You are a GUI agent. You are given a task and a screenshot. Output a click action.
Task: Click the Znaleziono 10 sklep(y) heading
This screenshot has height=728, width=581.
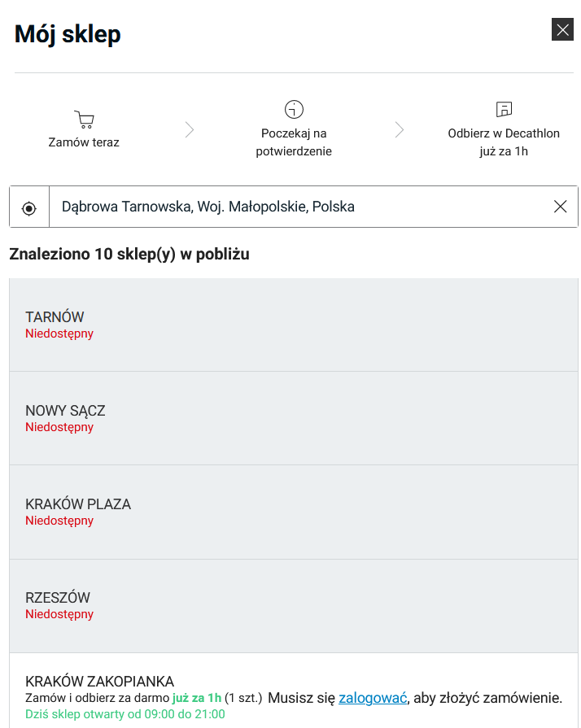pyautogui.click(x=129, y=255)
